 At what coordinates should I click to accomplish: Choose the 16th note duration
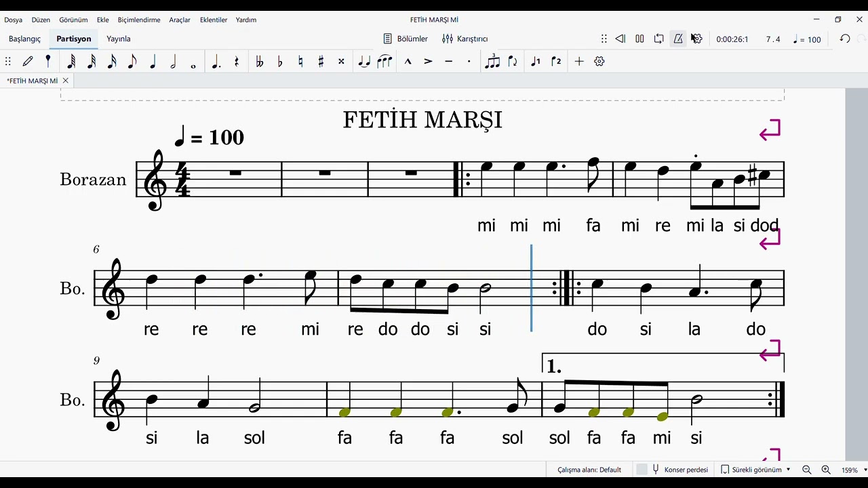tap(112, 62)
